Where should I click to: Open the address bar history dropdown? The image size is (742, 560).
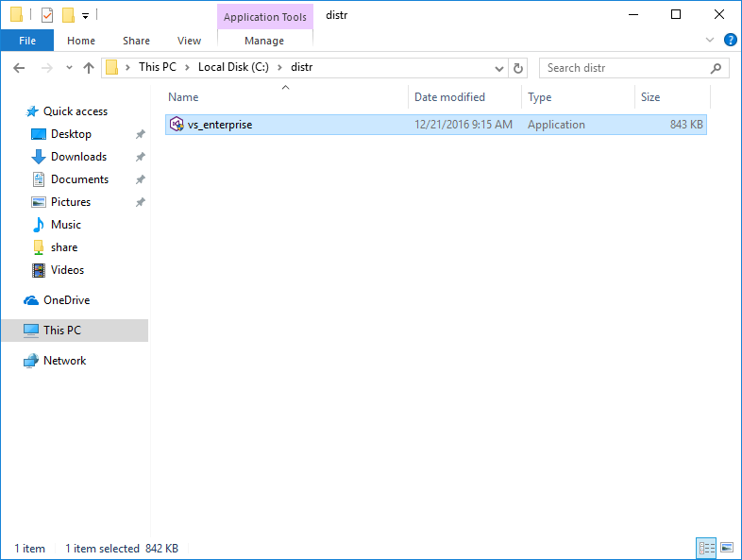coord(498,69)
